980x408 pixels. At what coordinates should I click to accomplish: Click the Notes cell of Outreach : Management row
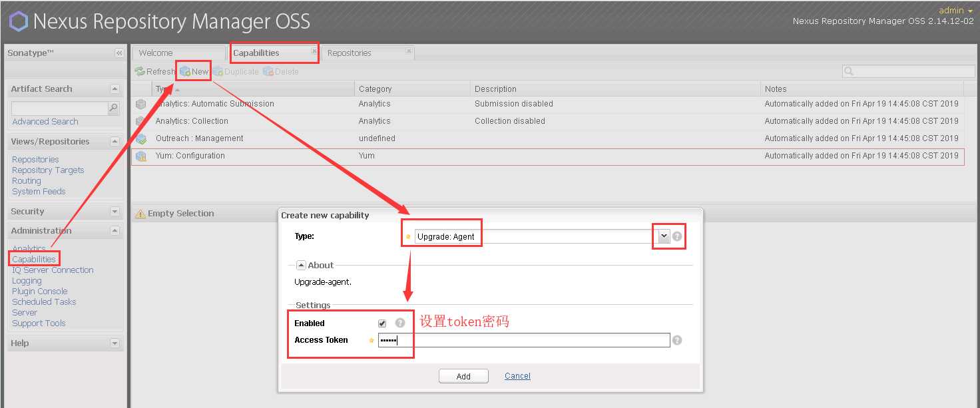[x=861, y=138]
